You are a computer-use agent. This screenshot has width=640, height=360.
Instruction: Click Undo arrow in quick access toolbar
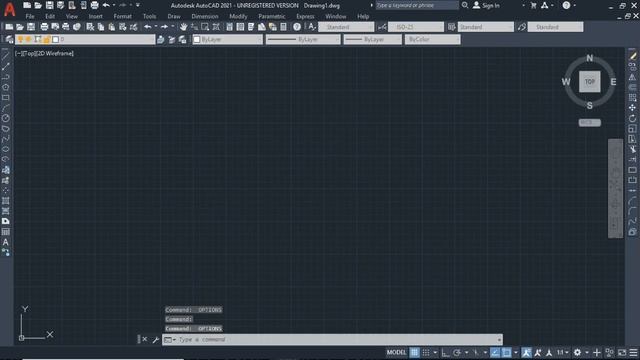pyautogui.click(x=106, y=5)
